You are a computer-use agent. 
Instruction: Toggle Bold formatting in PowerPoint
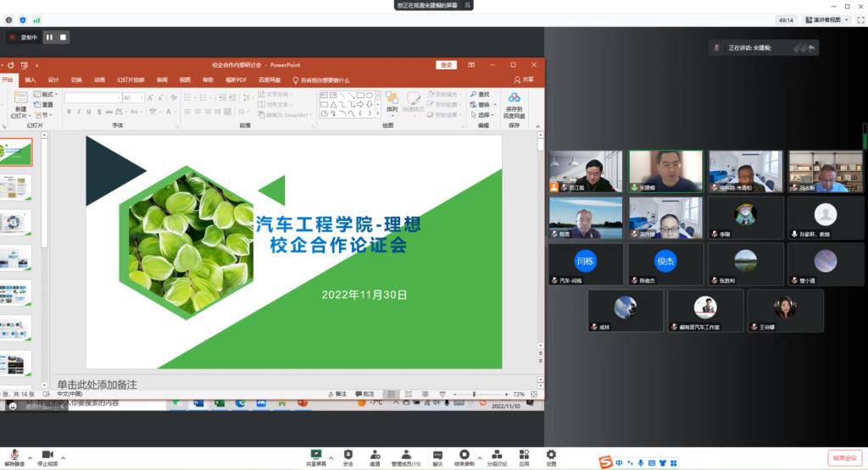70,112
